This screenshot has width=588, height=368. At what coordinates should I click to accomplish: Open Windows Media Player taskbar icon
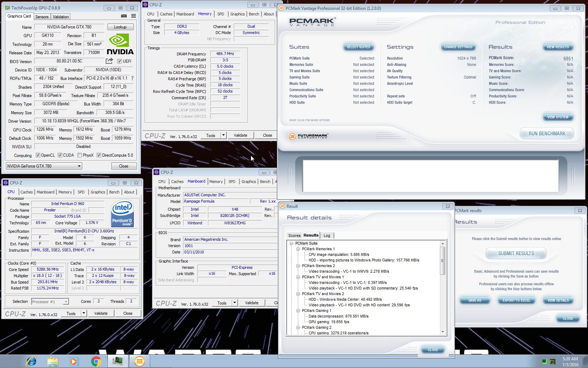74,361
